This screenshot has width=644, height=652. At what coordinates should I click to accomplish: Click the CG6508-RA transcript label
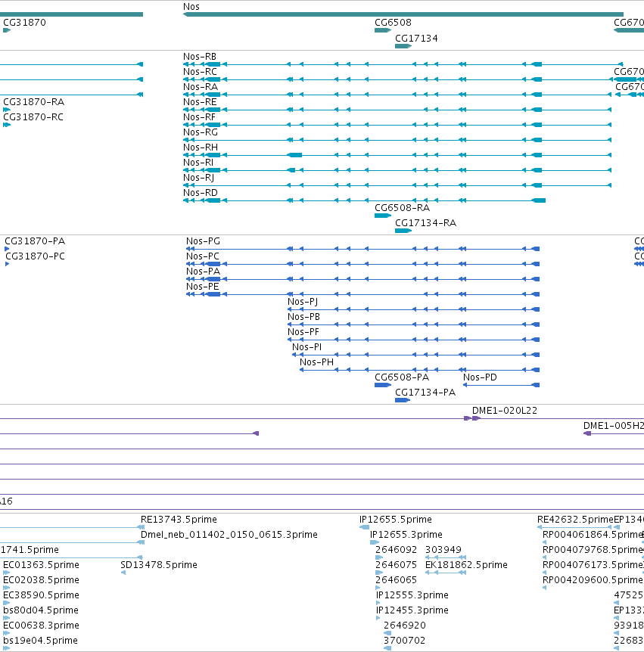(x=402, y=207)
